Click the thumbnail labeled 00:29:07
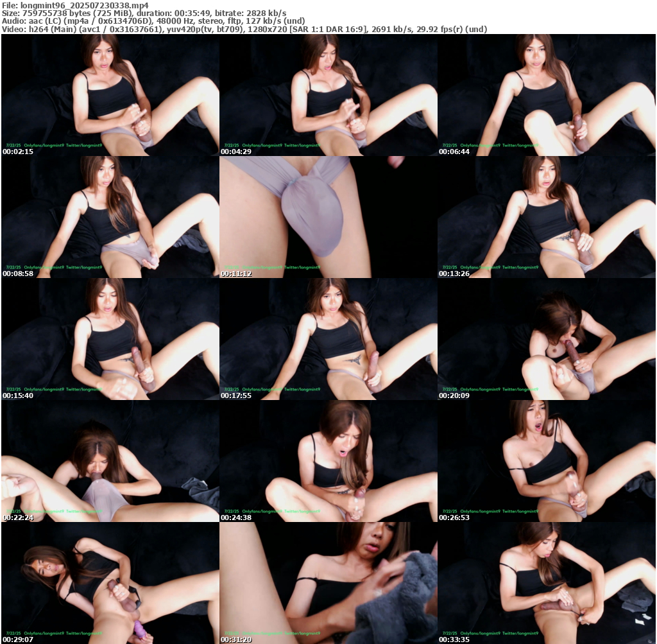657x644 pixels. click(110, 583)
